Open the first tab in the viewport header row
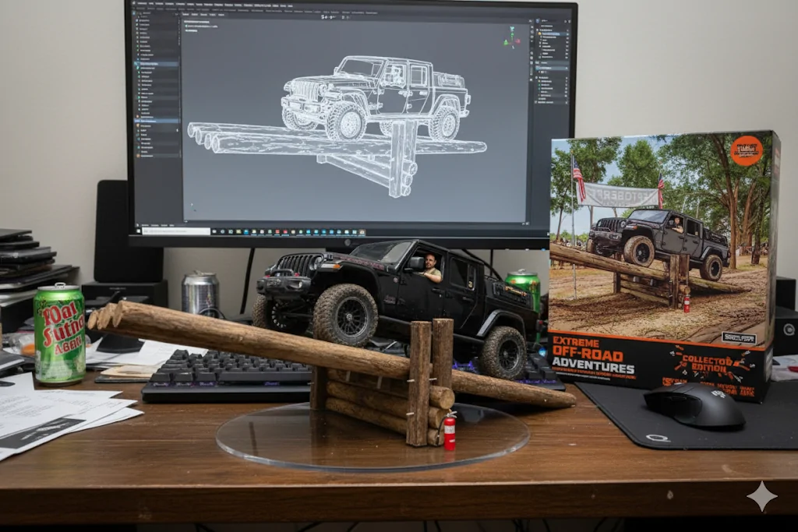 pos(185,14)
